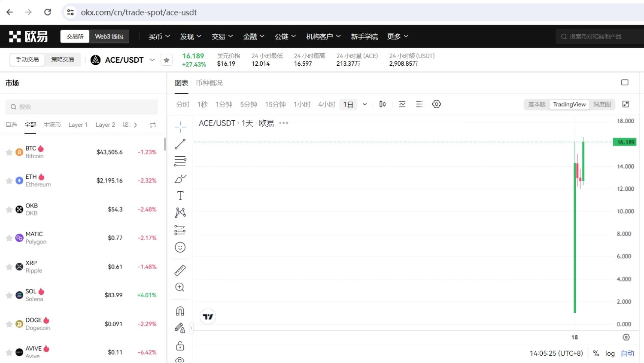Go back in browser history
This screenshot has width=644, height=363.
tap(9, 12)
